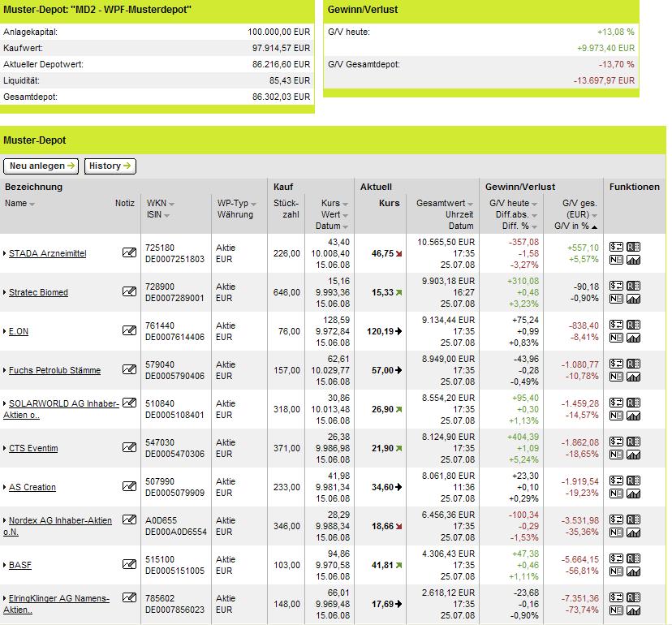The image size is (672, 625).
Task: Open the N news icon for SOLARWORLD AG
Action: point(616,416)
